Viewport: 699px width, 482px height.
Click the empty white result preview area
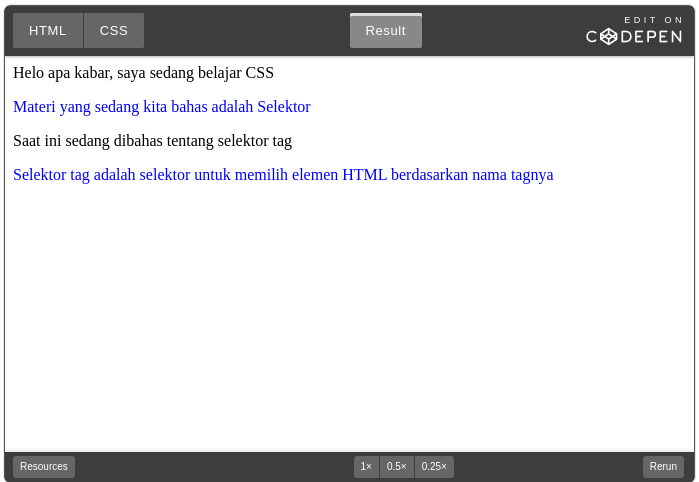tap(349, 320)
